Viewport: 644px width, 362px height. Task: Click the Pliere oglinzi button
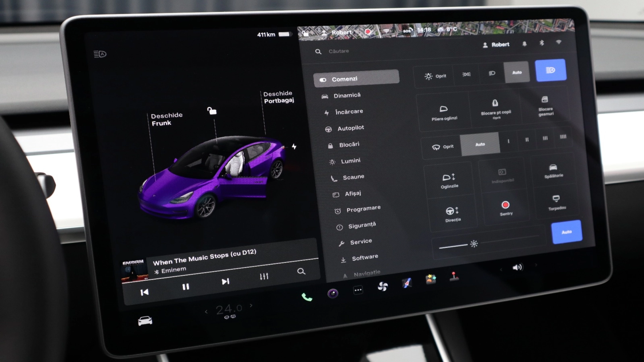click(x=444, y=113)
